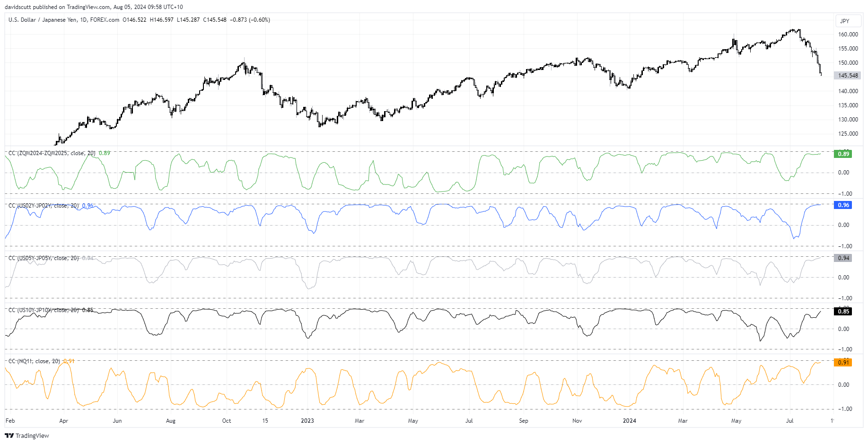Click the Oct label on the time axis

click(x=227, y=421)
